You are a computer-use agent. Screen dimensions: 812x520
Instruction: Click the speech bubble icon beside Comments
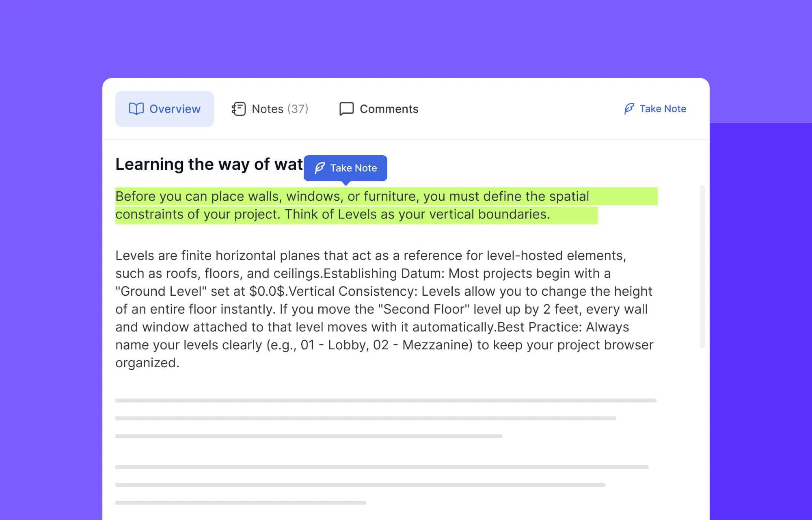point(346,109)
